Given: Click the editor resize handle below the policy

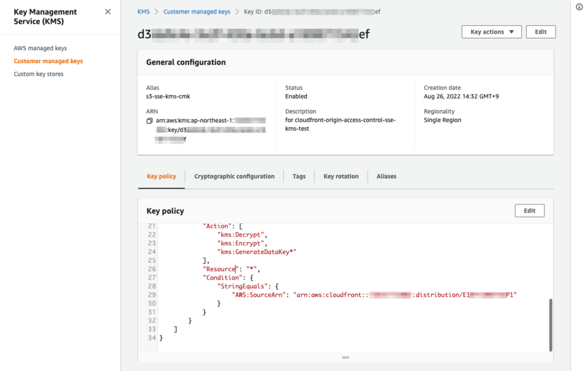Looking at the screenshot, I should pyautogui.click(x=345, y=357).
